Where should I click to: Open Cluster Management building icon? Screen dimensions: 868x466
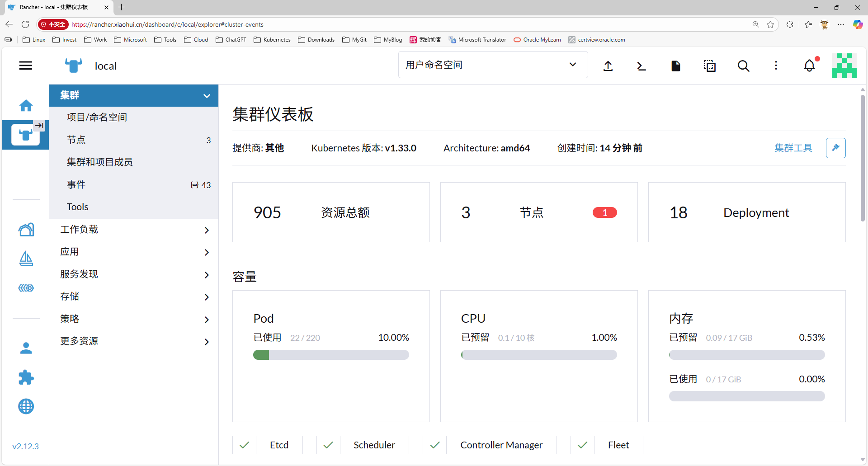(26, 230)
